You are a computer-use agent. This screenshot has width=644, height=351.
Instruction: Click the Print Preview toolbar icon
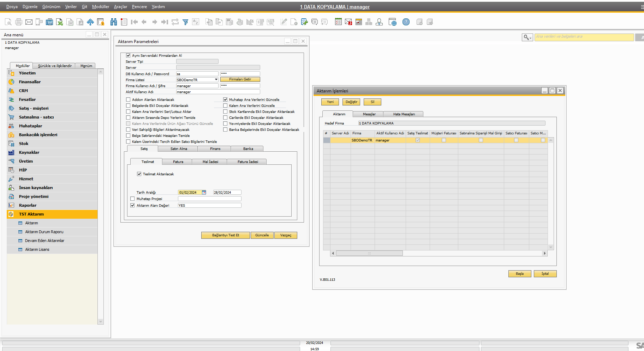coord(8,22)
